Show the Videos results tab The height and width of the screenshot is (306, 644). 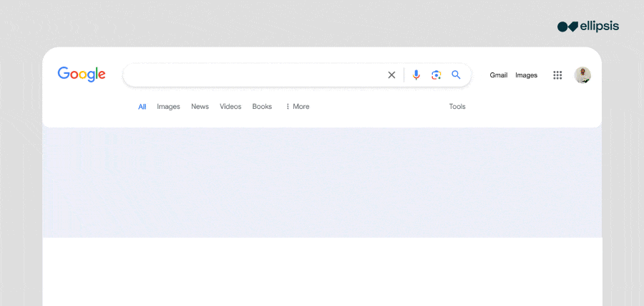click(230, 107)
